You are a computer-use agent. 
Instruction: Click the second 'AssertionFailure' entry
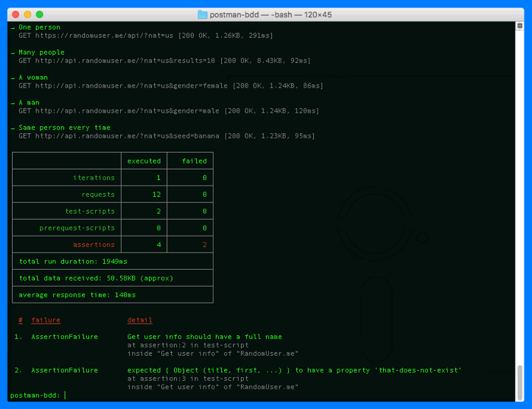coord(65,370)
